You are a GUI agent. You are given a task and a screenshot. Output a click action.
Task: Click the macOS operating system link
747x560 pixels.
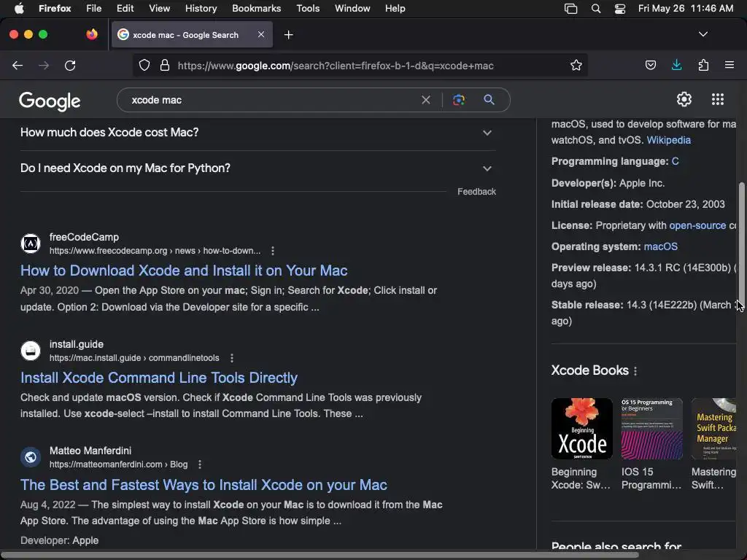click(660, 246)
